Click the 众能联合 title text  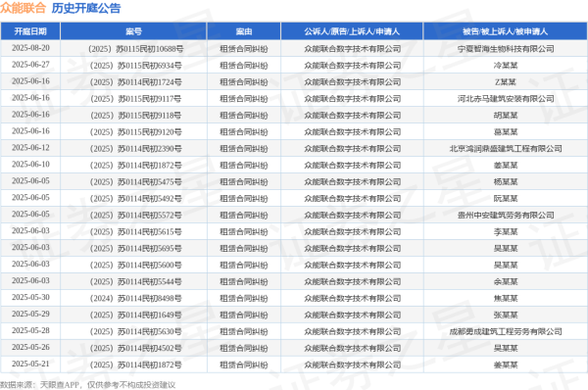click(23, 8)
